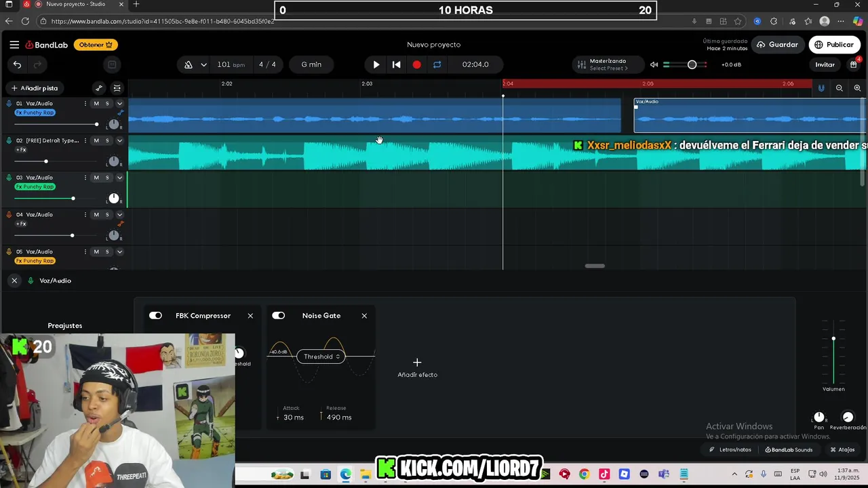868x488 pixels.
Task: Click the Invitar button
Action: click(825, 64)
